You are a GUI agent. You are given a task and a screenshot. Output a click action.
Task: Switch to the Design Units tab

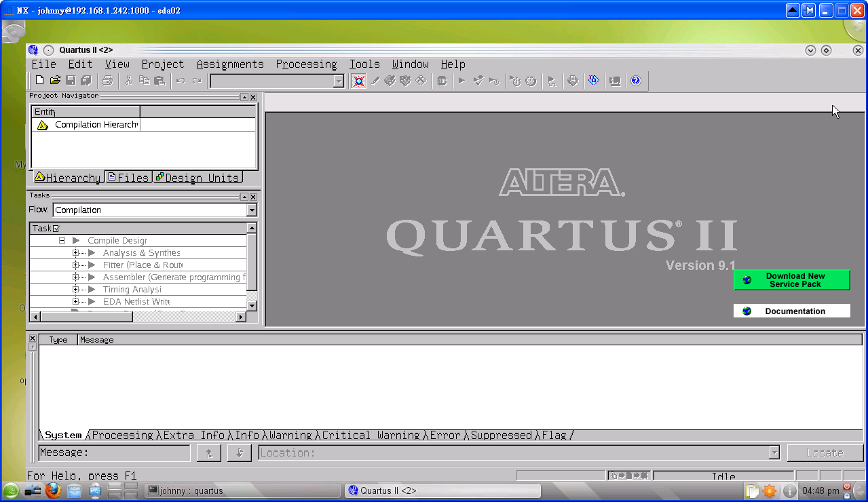tap(197, 178)
